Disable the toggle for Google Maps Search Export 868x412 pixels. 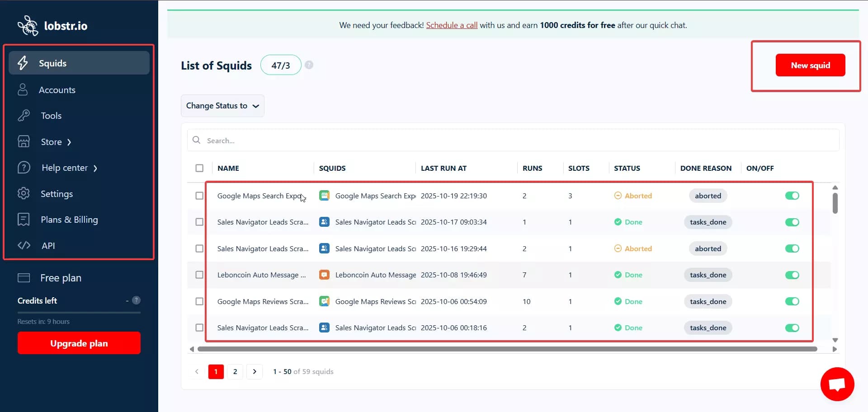tap(792, 196)
